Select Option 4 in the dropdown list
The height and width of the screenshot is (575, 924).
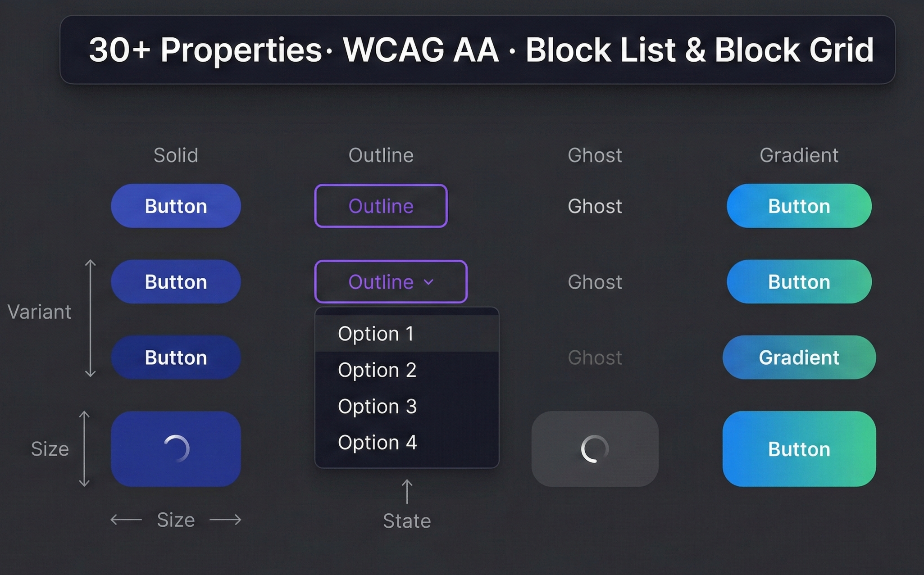[x=377, y=443]
